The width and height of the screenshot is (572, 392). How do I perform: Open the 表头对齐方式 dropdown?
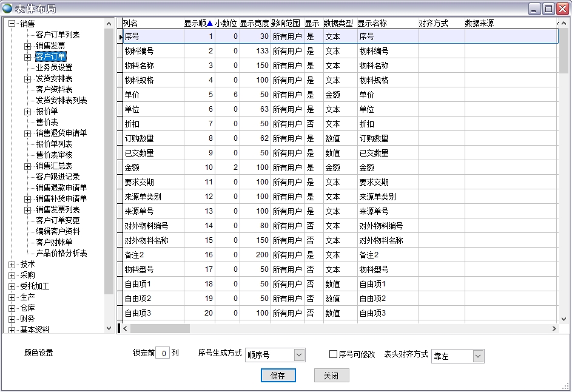[x=478, y=356]
